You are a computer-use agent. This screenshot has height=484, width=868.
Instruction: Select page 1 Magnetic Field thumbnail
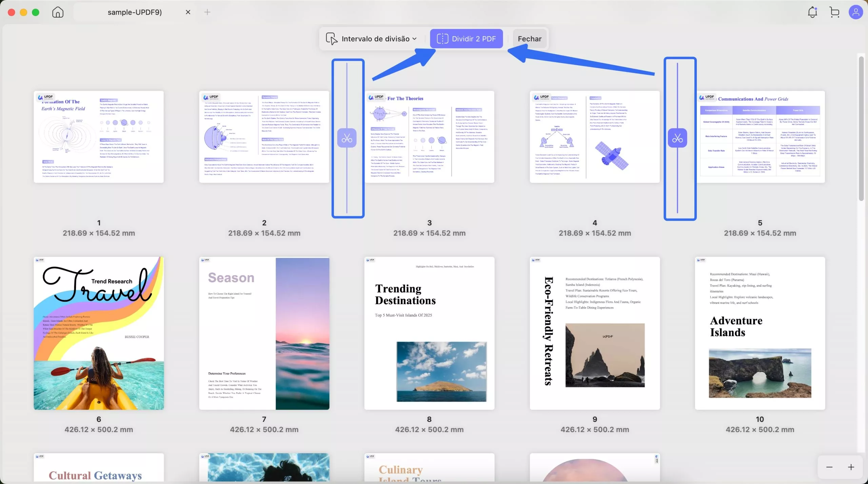coord(99,137)
